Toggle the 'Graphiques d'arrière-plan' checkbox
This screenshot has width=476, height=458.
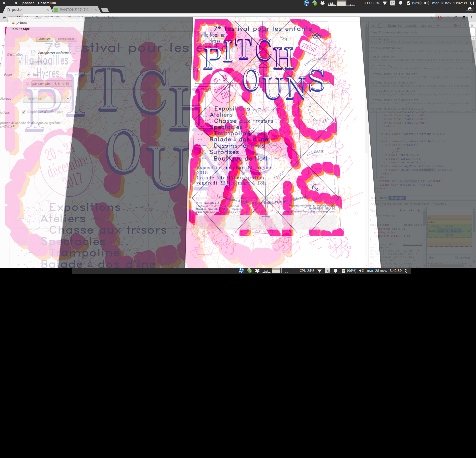[24, 112]
